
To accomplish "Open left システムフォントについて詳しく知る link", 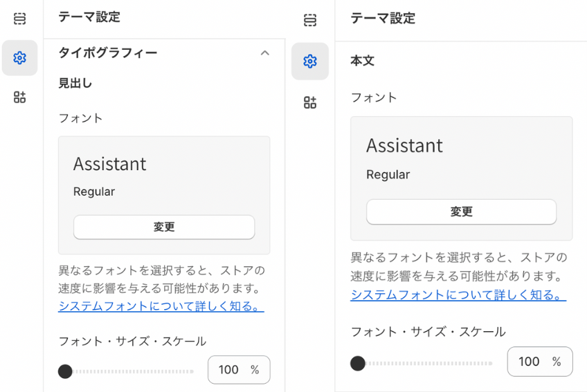I will click(x=161, y=306).
